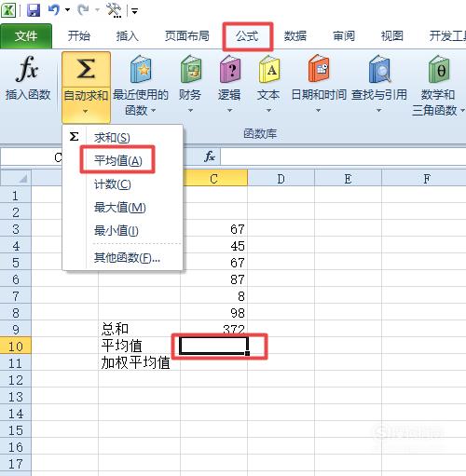
Task: Select row 10 header
Action: [16, 346]
